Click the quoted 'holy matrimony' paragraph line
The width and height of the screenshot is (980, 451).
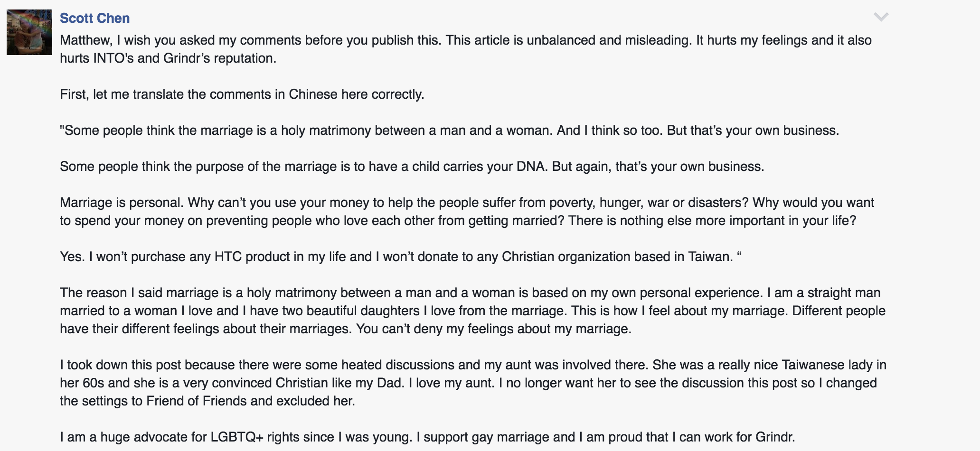(449, 130)
